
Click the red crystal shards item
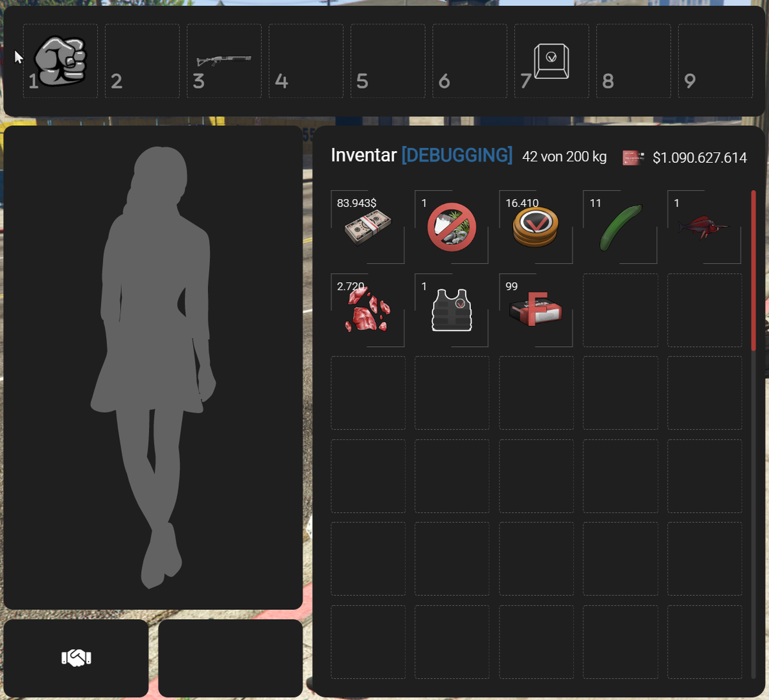(367, 310)
